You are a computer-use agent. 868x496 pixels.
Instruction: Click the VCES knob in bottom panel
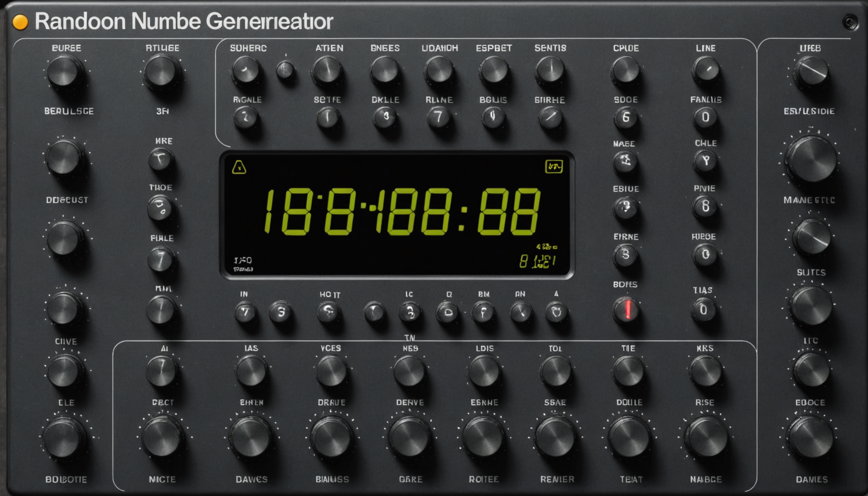point(331,371)
